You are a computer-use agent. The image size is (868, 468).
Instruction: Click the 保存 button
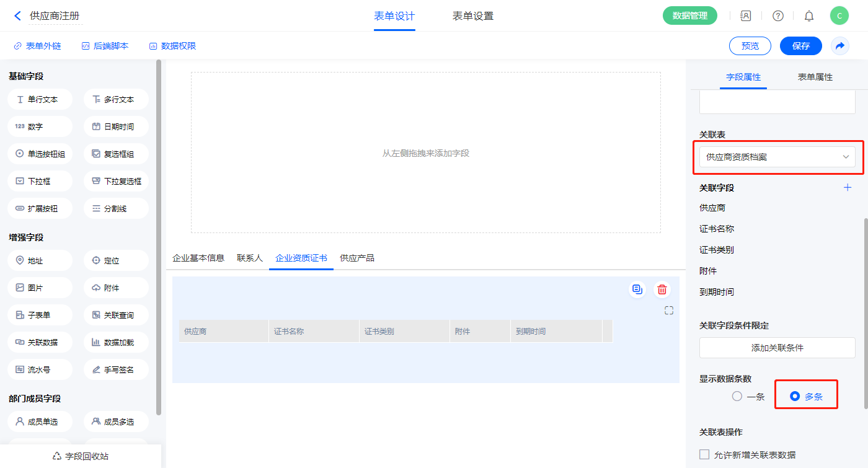pyautogui.click(x=800, y=46)
